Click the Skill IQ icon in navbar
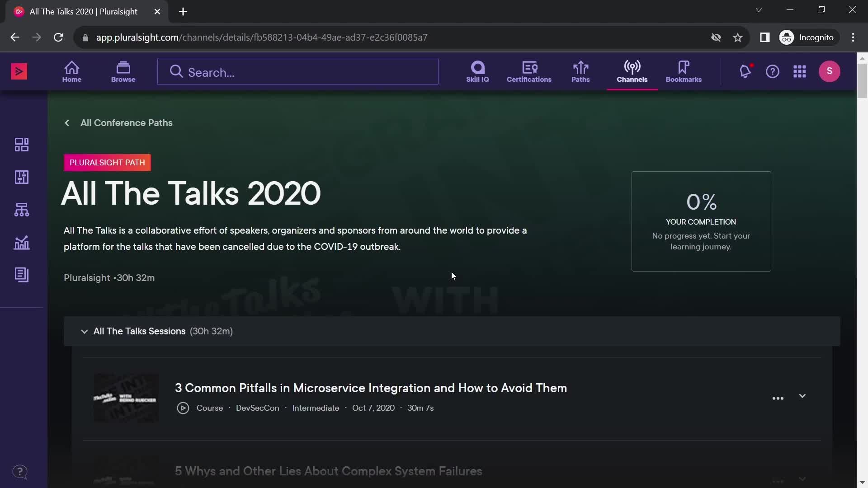 477,71
